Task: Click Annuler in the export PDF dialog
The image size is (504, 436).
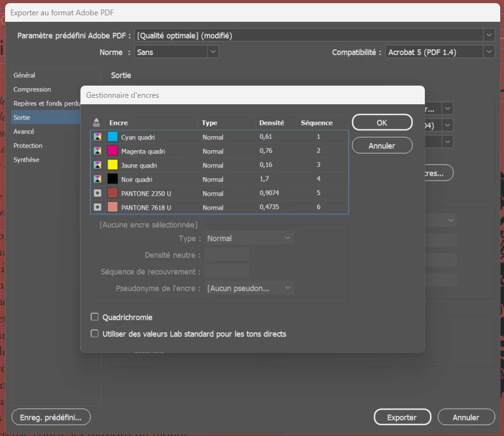Action: coord(466,417)
